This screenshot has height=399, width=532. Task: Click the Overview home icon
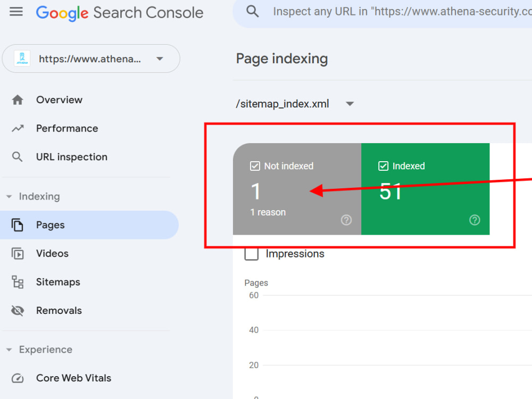(x=18, y=100)
